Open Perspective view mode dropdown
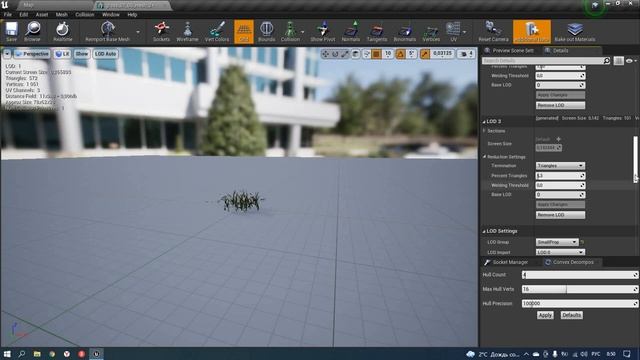The width and height of the screenshot is (640, 360). click(32, 54)
